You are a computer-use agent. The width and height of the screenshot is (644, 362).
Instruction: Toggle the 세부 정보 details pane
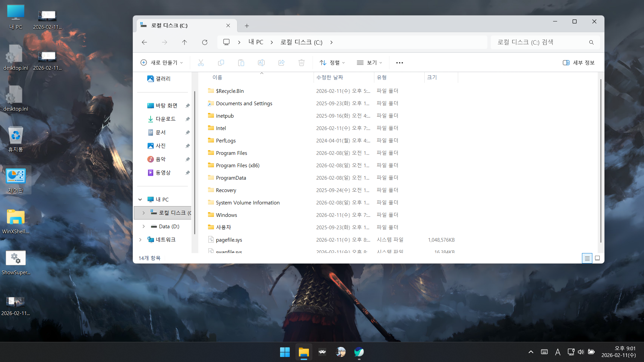click(579, 63)
